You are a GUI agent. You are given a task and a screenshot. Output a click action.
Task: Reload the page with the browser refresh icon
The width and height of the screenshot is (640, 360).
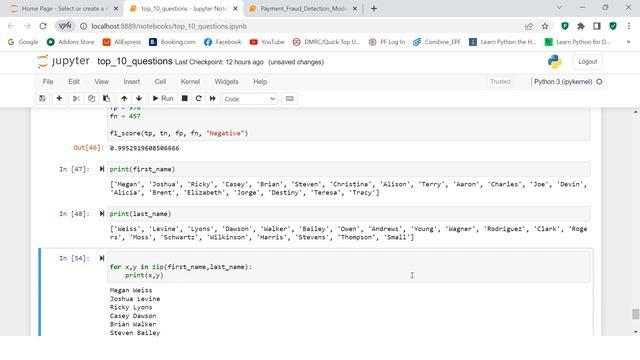43,26
